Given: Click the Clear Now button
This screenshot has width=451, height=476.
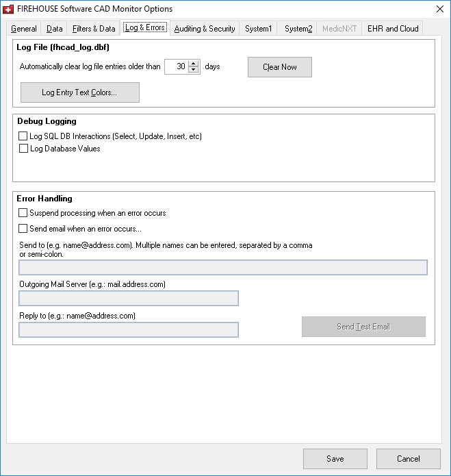Looking at the screenshot, I should coord(280,67).
